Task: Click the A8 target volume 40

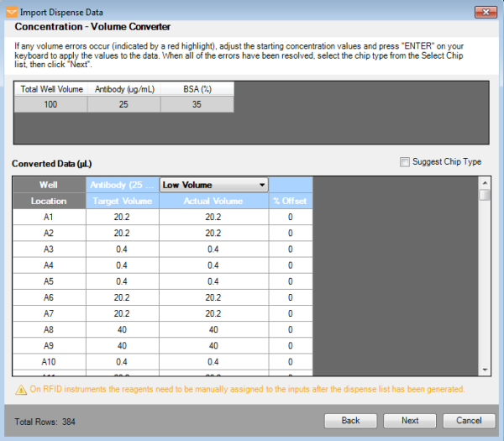Action: point(122,329)
